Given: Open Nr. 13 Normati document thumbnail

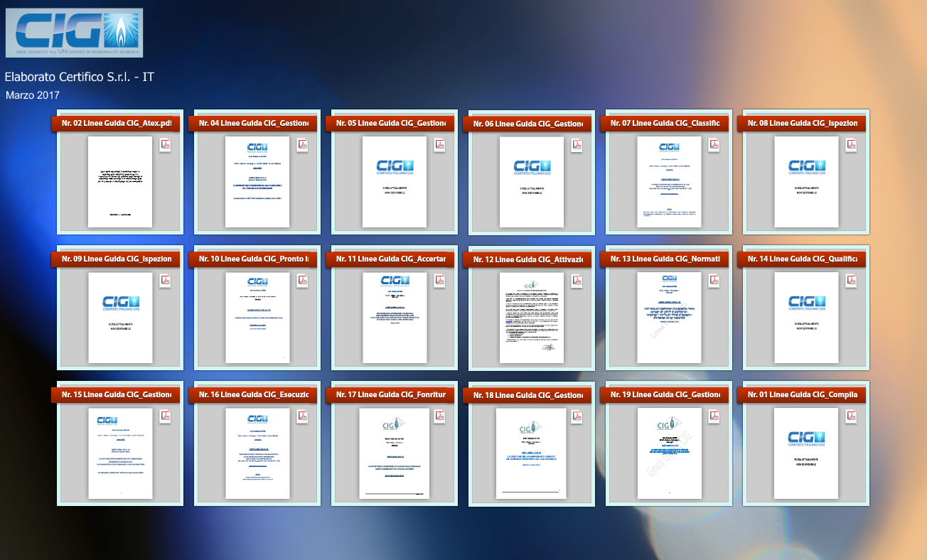Looking at the screenshot, I should 669,318.
